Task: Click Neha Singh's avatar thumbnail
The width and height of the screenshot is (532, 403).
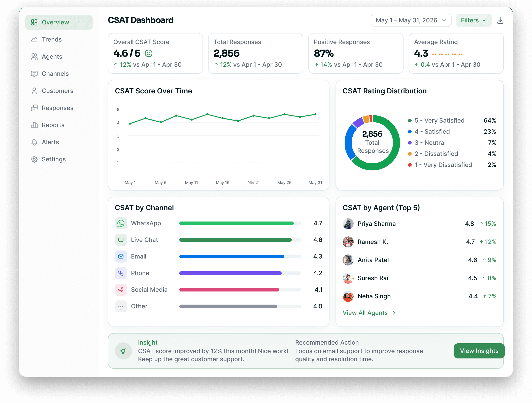Action: (x=348, y=296)
